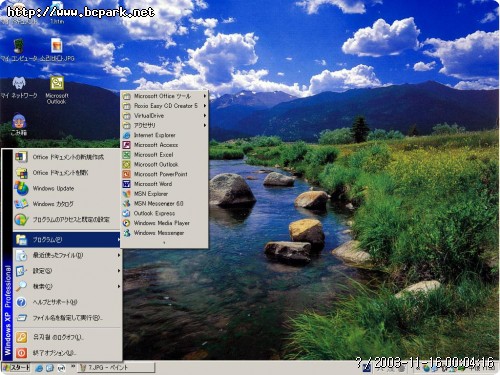Choose Office ドキュメントを開く in the Start menu
This screenshot has width=500, height=375.
point(67,173)
